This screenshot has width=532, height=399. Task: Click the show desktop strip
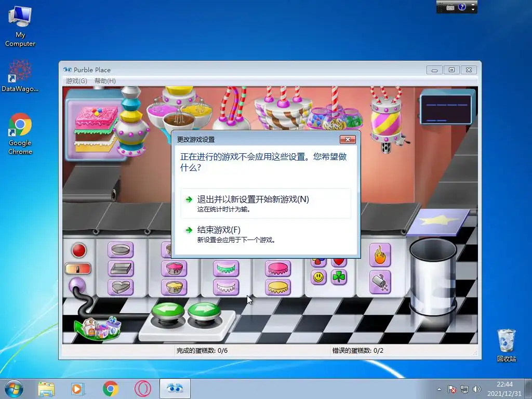[x=529, y=389]
